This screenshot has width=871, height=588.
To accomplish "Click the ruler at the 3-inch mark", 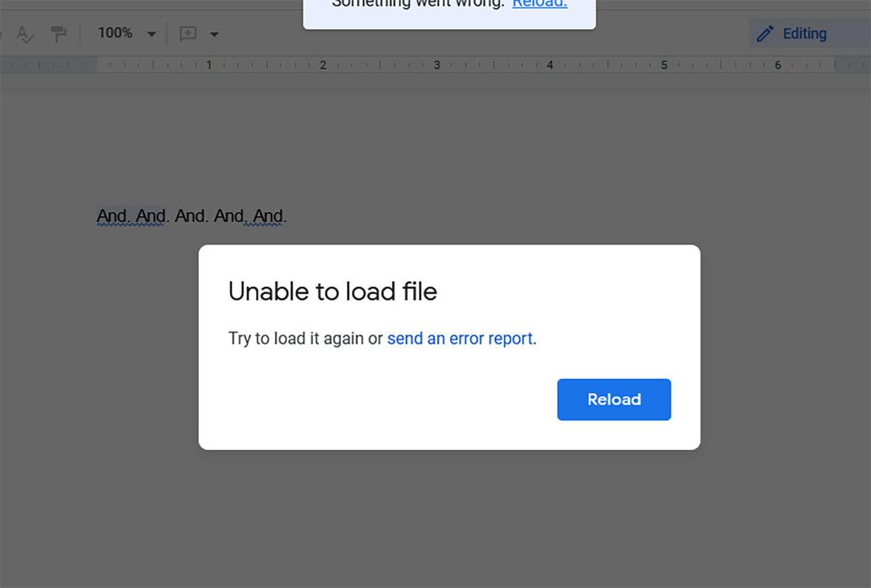I will [436, 65].
